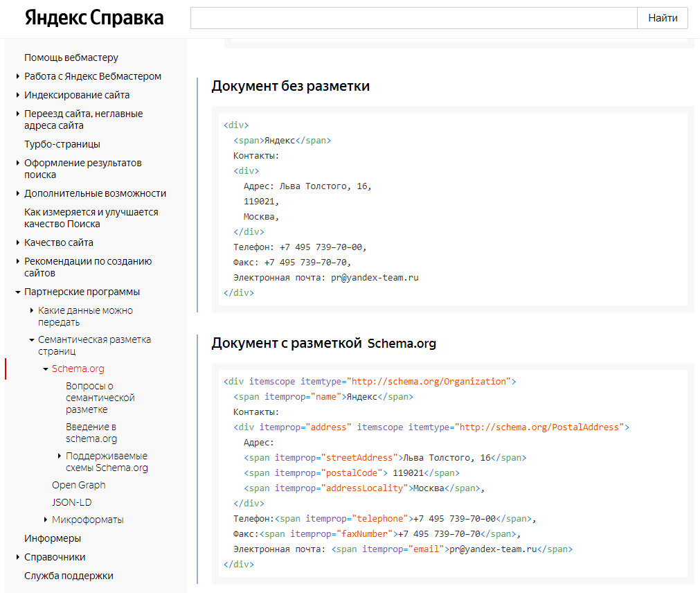Click itemprop faxNumber code line
700x593 pixels.
(x=377, y=534)
